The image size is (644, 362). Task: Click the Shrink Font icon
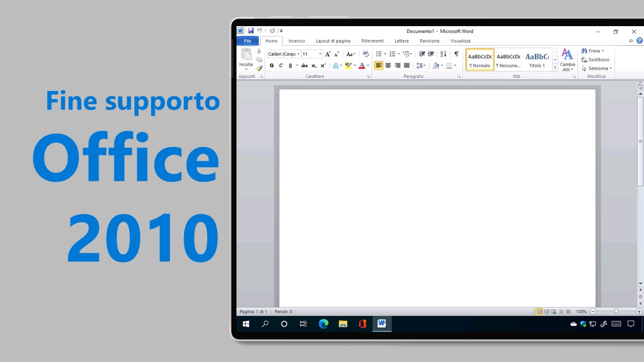click(x=337, y=54)
